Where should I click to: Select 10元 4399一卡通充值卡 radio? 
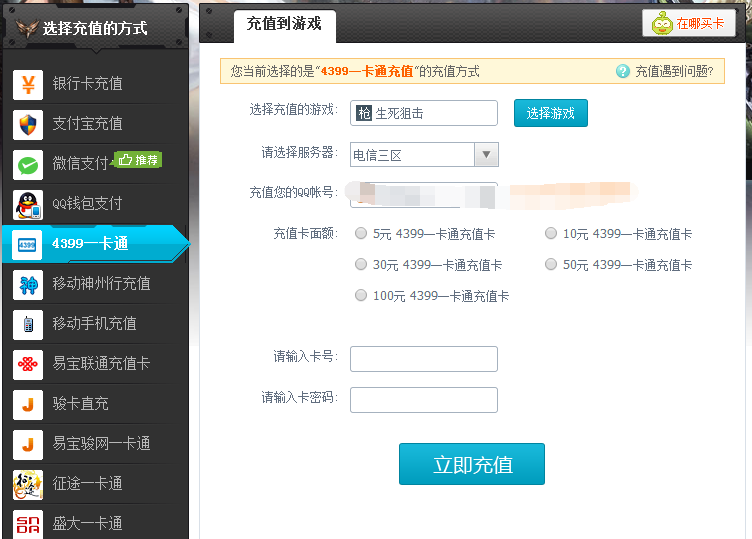551,234
